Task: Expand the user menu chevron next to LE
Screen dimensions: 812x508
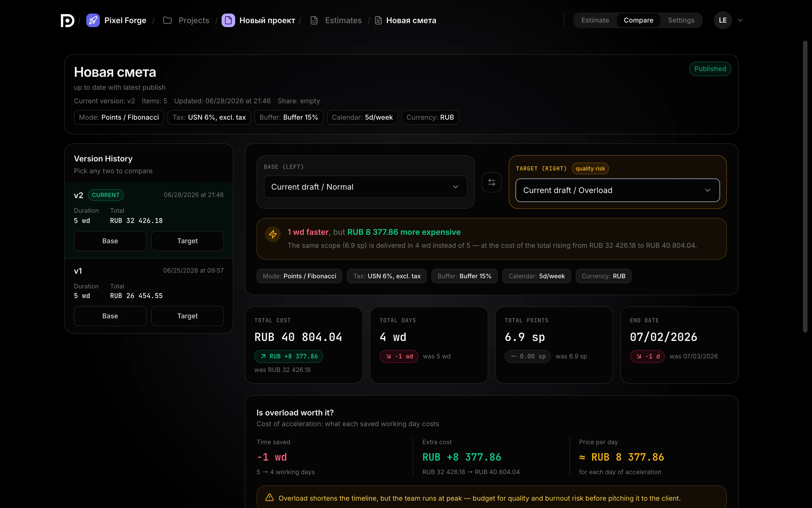Action: coord(741,21)
